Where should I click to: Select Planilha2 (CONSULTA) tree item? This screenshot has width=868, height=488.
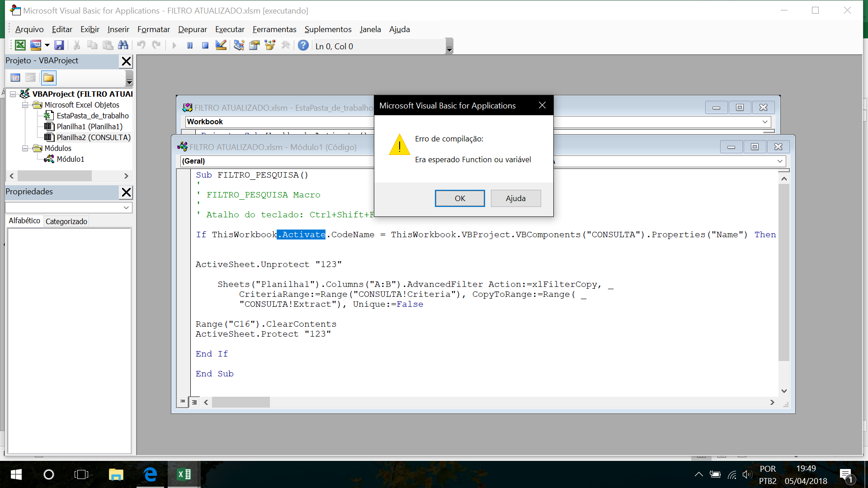click(x=94, y=137)
